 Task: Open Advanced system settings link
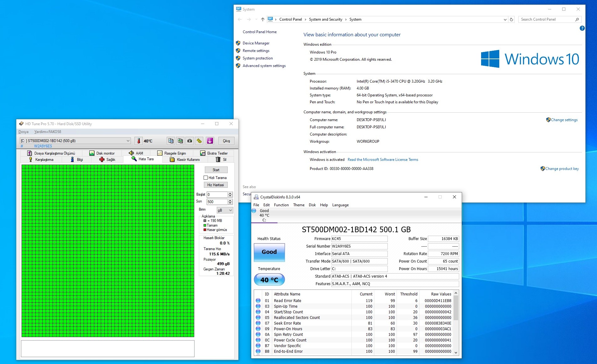[264, 66]
